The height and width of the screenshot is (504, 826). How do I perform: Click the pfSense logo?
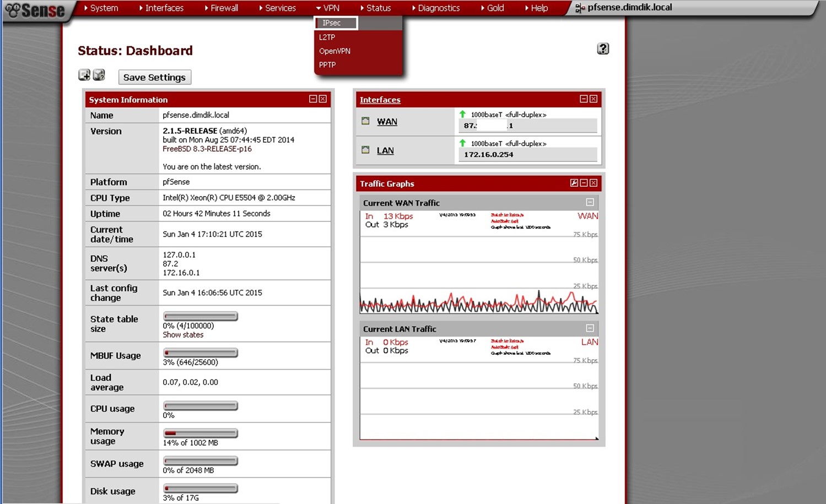click(x=35, y=10)
